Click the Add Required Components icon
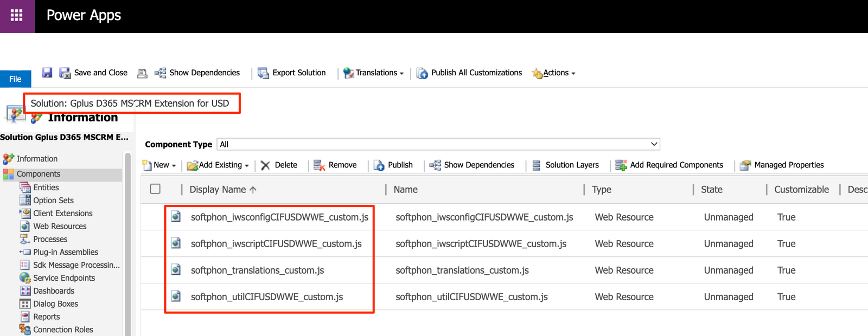Image resolution: width=868 pixels, height=336 pixels. (x=621, y=165)
